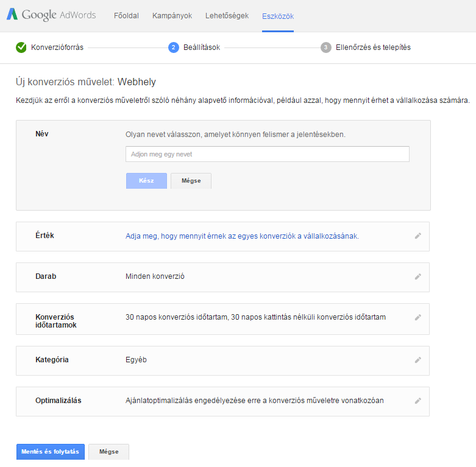Select the step 2 Beállítások circle
Image resolution: width=476 pixels, height=467 pixels.
(173, 47)
